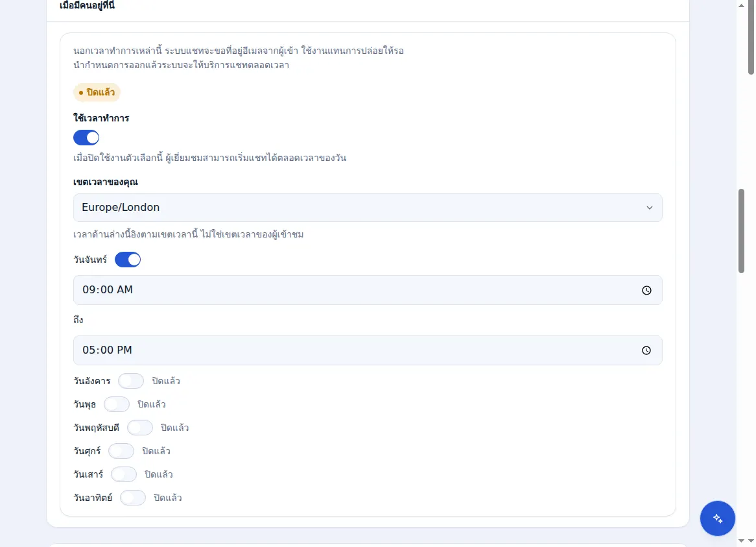Viewport: 756px width, 547px height.
Task: Enable the วันพุธ toggle
Action: pos(117,404)
